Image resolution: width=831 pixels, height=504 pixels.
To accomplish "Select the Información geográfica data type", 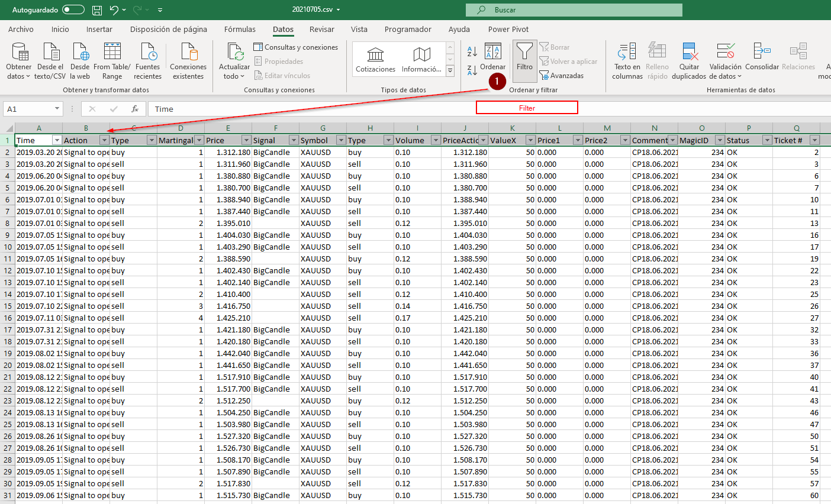I will (421, 60).
